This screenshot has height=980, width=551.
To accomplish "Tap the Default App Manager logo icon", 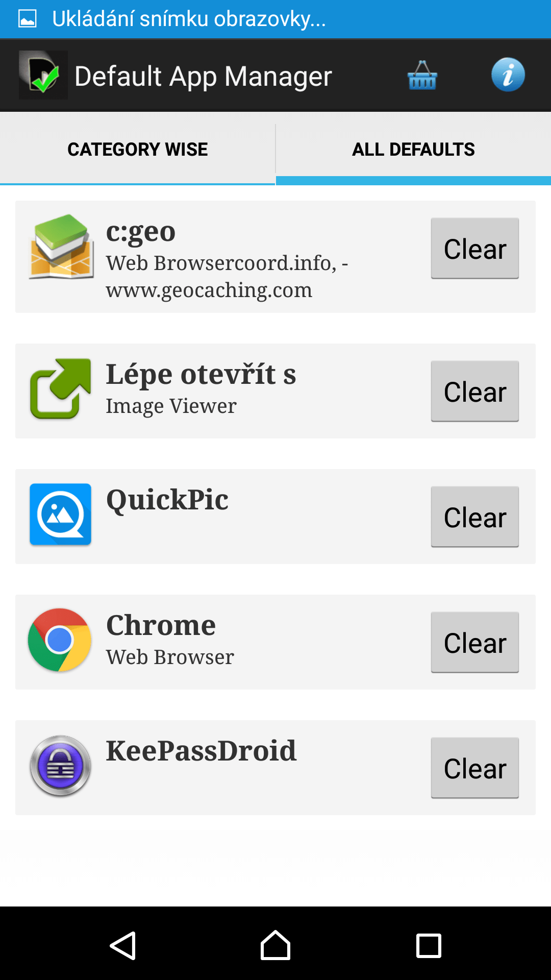I will click(43, 75).
